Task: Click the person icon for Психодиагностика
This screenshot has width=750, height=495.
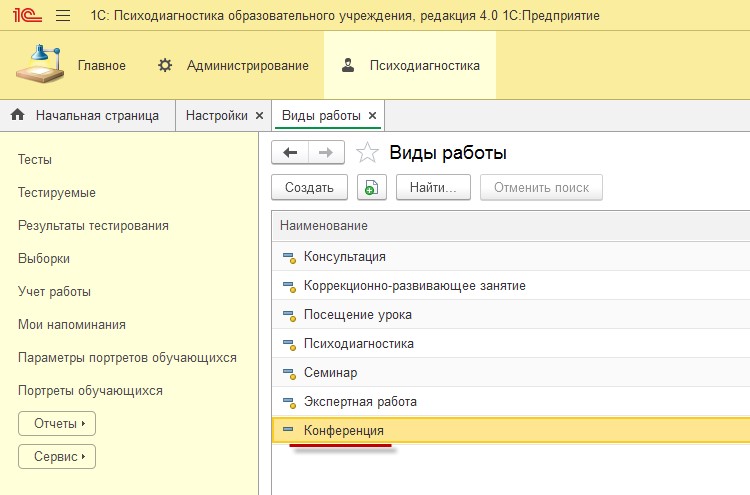Action: click(348, 65)
